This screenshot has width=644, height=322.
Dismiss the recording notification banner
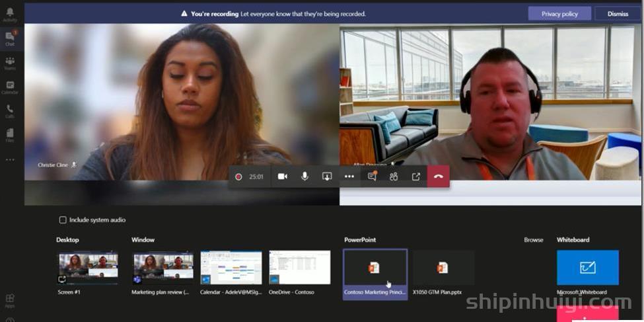pyautogui.click(x=618, y=14)
